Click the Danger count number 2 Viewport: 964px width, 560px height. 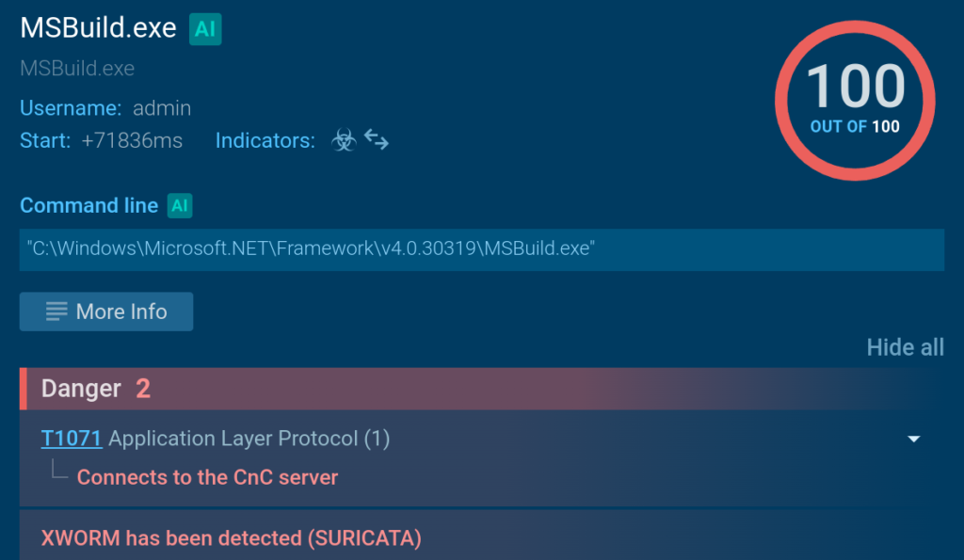[143, 389]
